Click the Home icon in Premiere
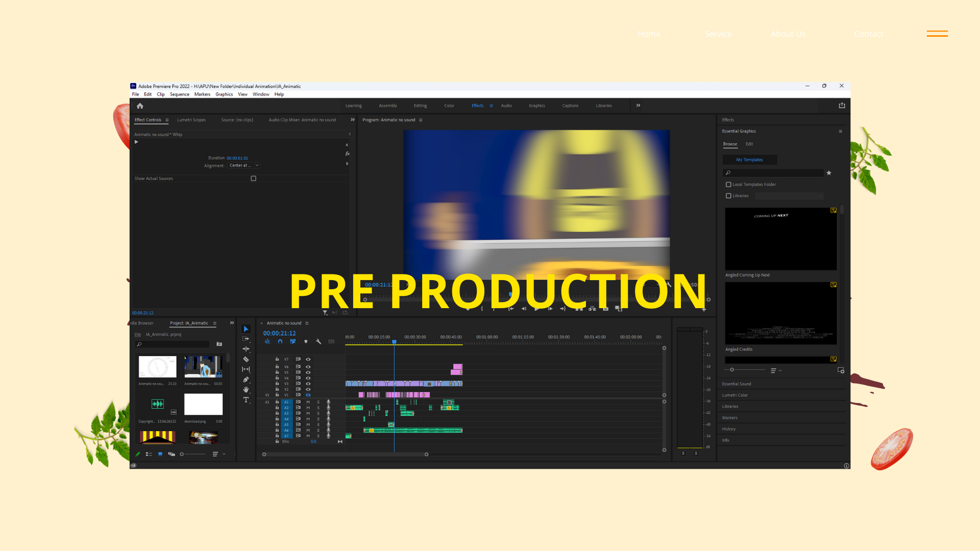Screen dimensions: 980x551 [x=140, y=106]
